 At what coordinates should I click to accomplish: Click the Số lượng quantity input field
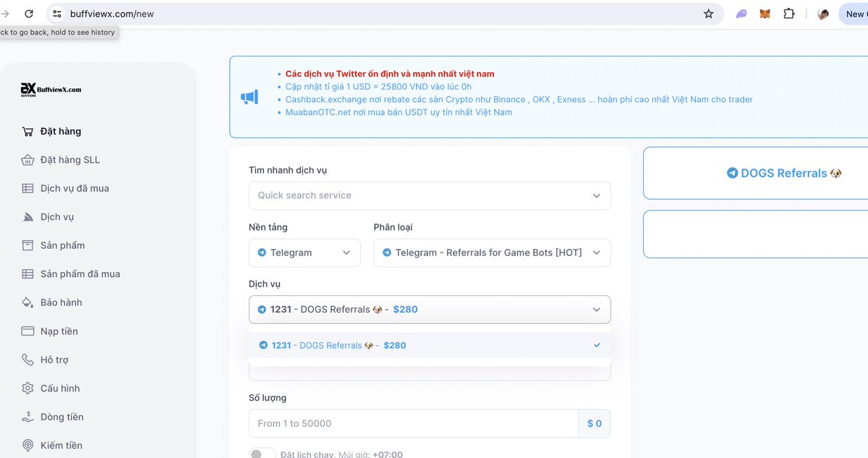tap(414, 423)
